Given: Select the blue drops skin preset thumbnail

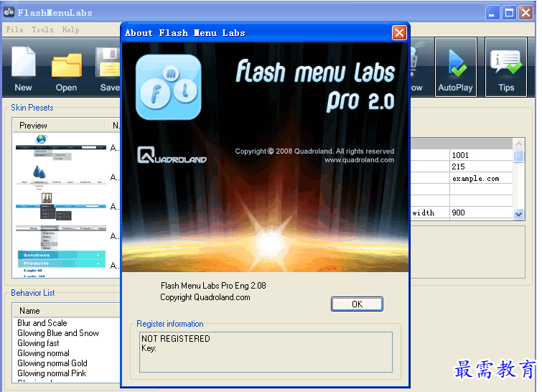Looking at the screenshot, I should [61, 177].
